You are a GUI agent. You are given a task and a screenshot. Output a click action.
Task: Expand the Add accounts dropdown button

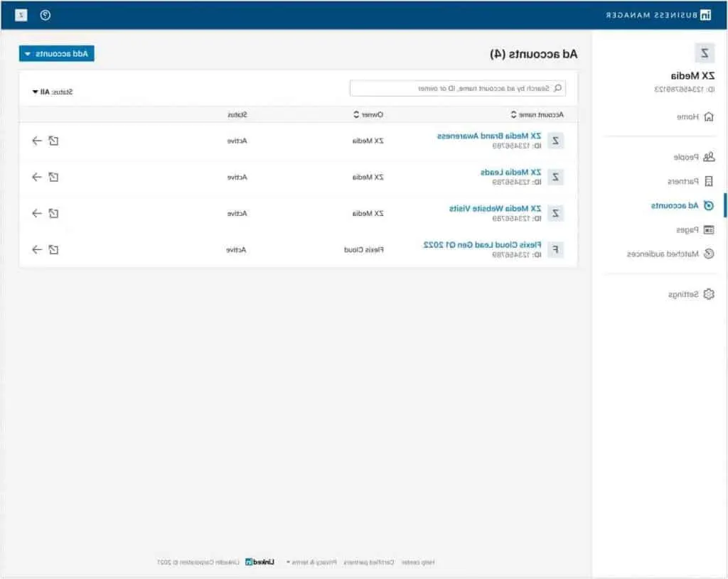tap(57, 54)
